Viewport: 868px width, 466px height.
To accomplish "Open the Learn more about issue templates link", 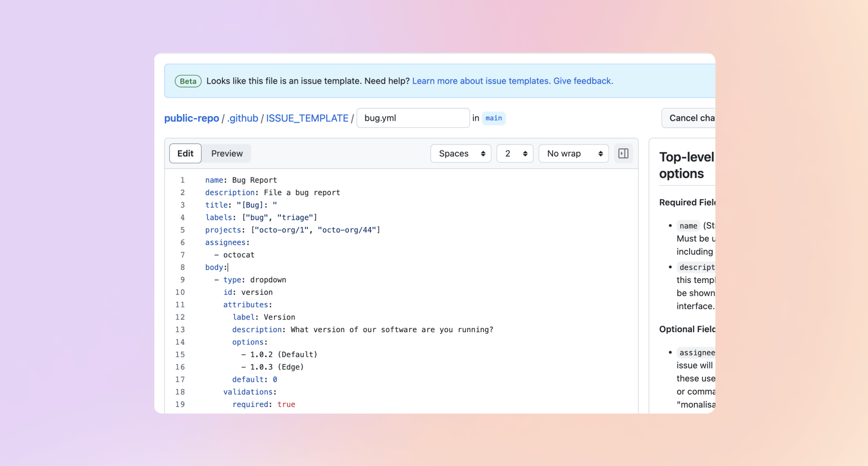I will (x=481, y=81).
